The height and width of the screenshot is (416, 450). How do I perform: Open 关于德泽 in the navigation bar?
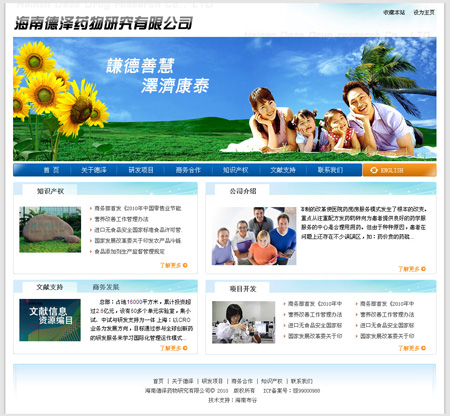coord(94,170)
